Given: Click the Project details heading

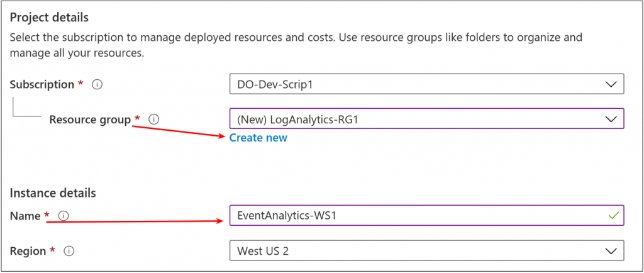Looking at the screenshot, I should (x=49, y=17).
